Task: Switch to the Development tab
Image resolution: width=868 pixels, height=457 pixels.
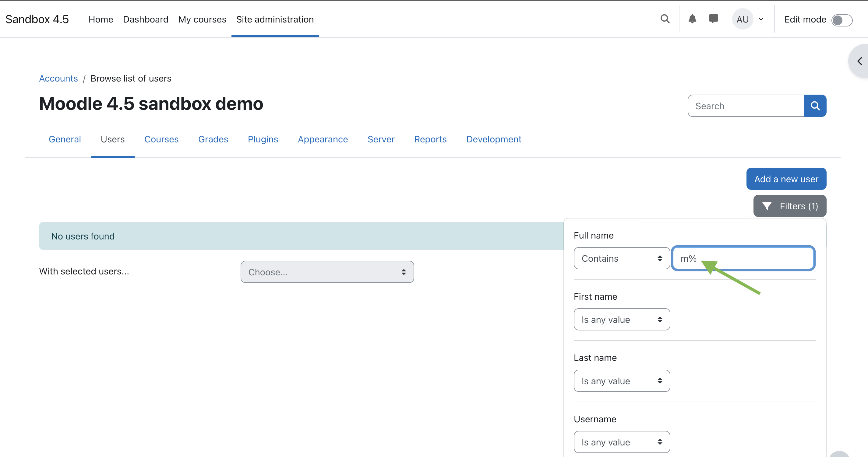Action: (x=494, y=139)
